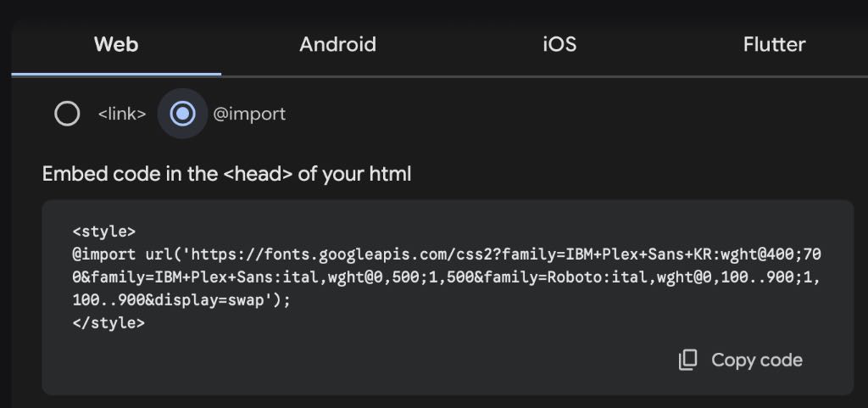Click the opening <style> tag line
868x408 pixels.
coord(104,231)
